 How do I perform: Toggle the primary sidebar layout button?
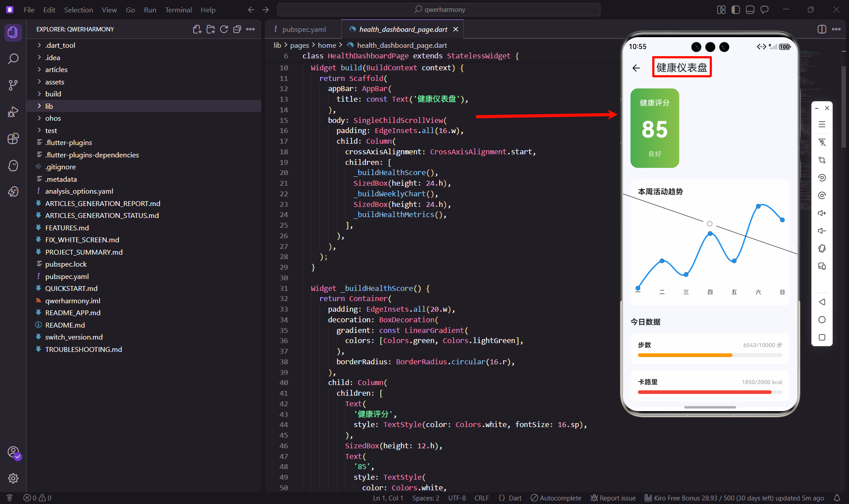[736, 10]
